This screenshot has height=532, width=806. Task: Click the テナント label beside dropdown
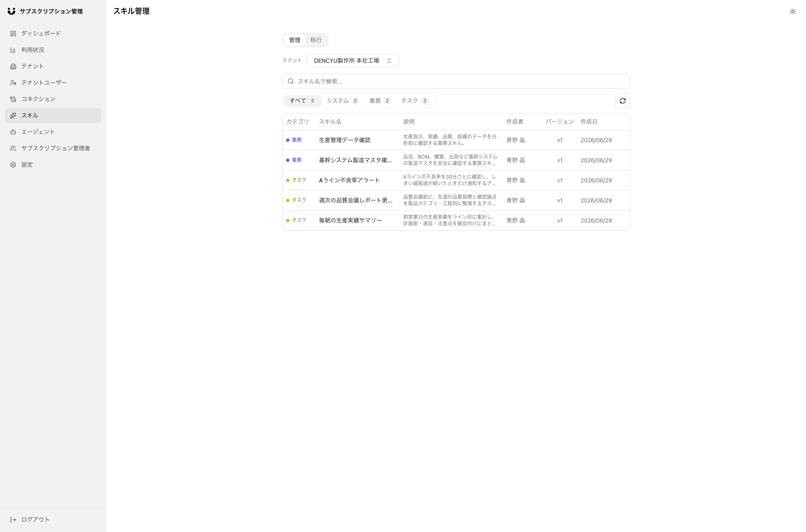pos(292,61)
